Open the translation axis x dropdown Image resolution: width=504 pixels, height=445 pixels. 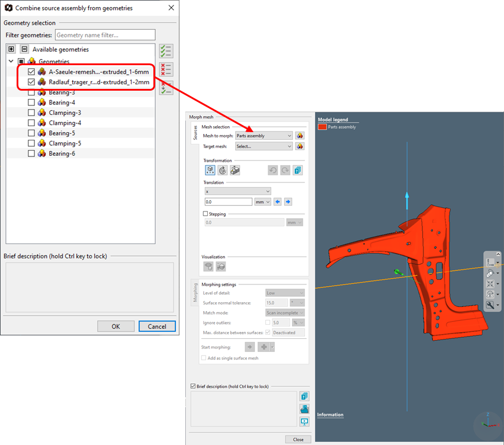pos(238,191)
